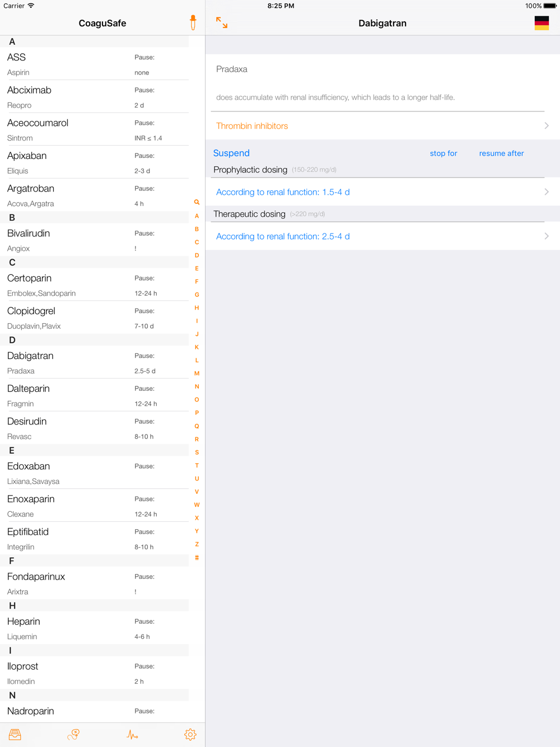The width and height of the screenshot is (560, 747).
Task: Open the Enoxaparin Clexane entry
Action: point(95,506)
